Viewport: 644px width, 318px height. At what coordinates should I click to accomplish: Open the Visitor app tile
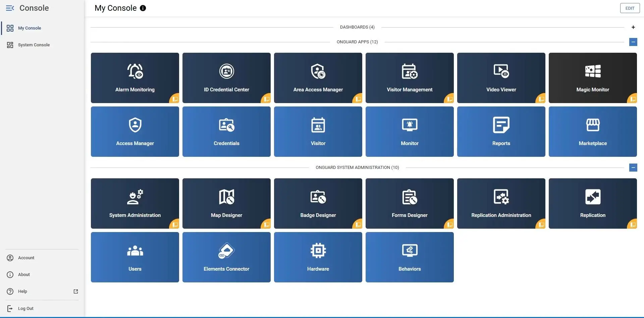pyautogui.click(x=318, y=132)
